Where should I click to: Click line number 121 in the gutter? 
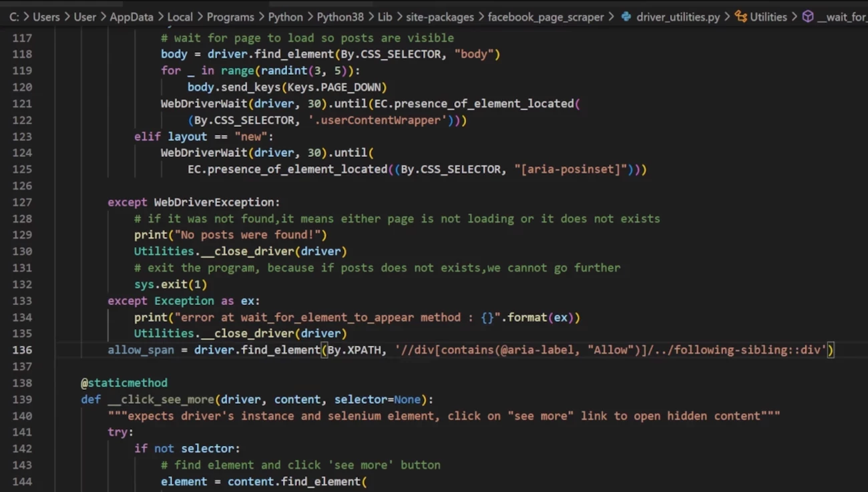[x=22, y=103]
